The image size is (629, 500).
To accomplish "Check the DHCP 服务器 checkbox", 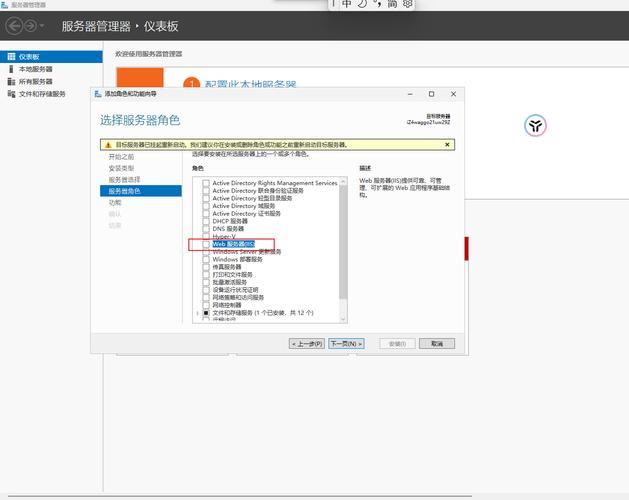I will [206, 221].
